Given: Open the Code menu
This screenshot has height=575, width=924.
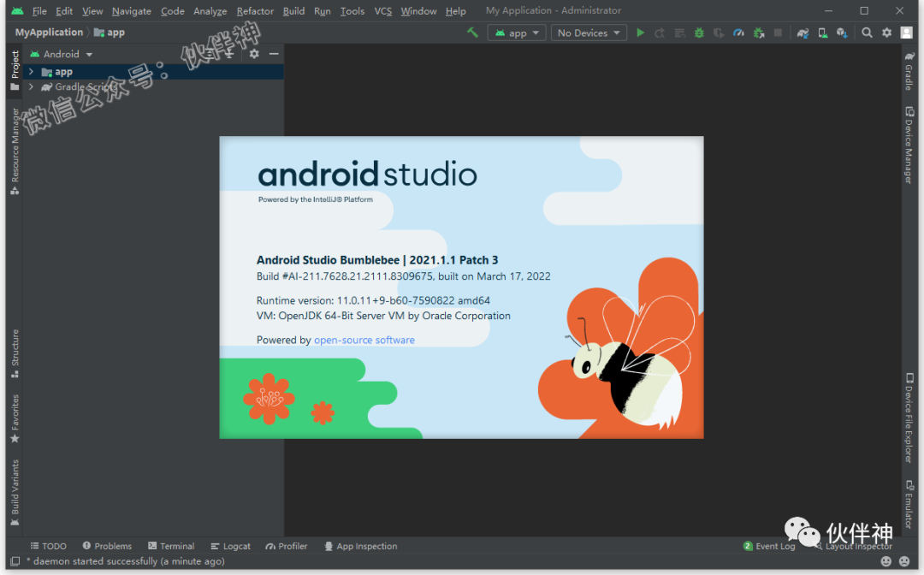Looking at the screenshot, I should [173, 10].
